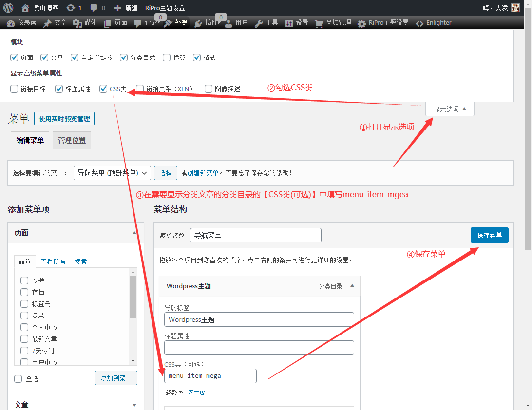Open the comments bubble icon in admin bar

point(94,8)
